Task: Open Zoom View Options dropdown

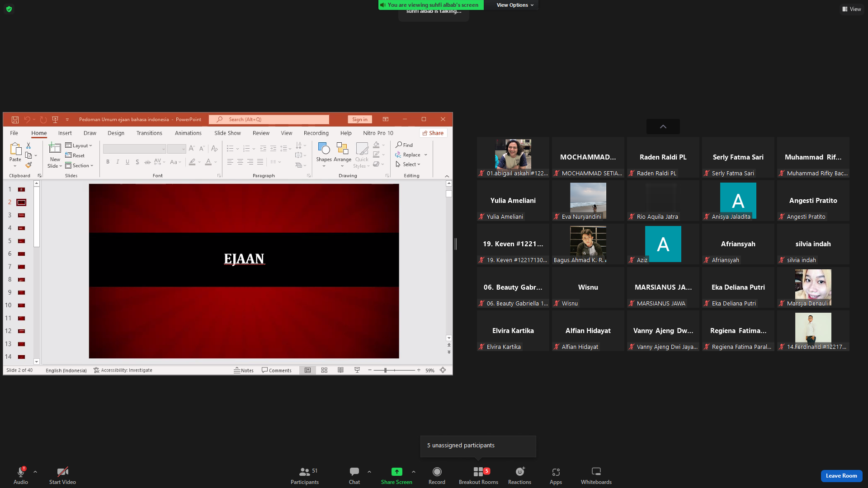Action: (515, 5)
